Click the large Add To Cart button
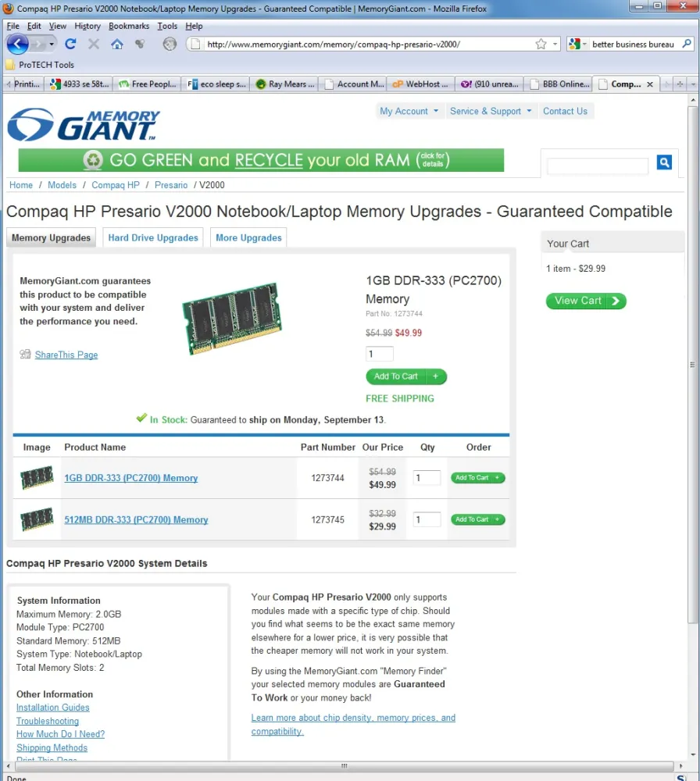The image size is (700, 781). click(406, 376)
